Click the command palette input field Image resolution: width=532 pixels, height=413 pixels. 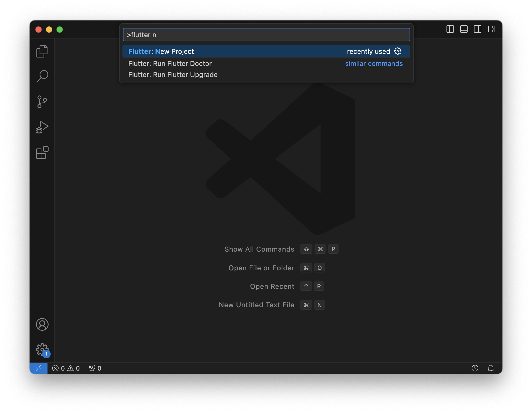click(266, 35)
